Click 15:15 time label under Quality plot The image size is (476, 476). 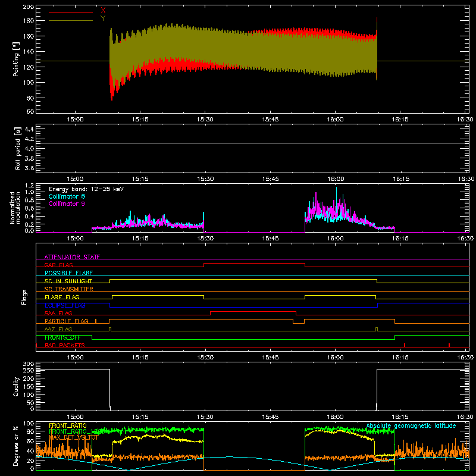(x=140, y=417)
